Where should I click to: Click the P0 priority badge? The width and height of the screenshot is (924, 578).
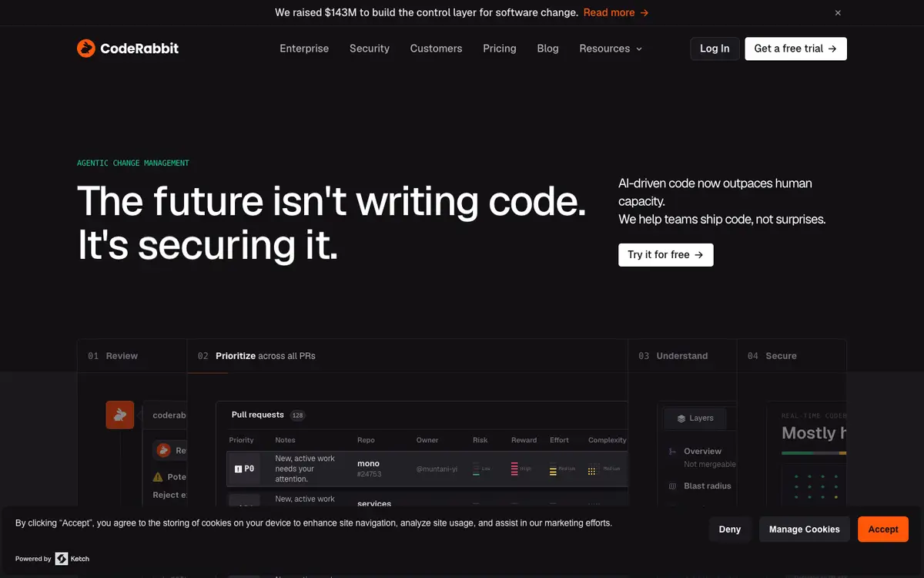[244, 469]
